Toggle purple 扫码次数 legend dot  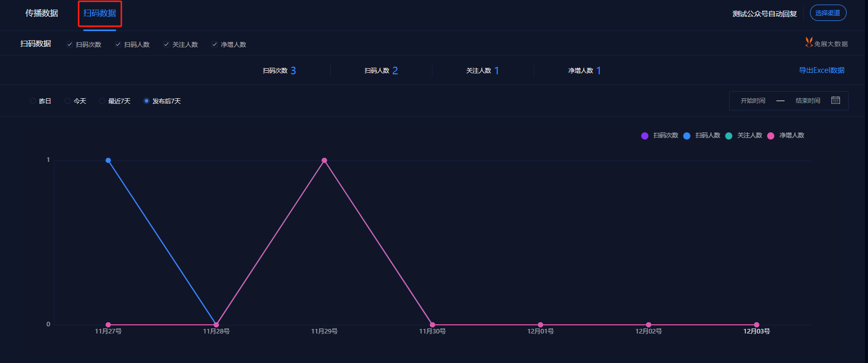point(645,136)
